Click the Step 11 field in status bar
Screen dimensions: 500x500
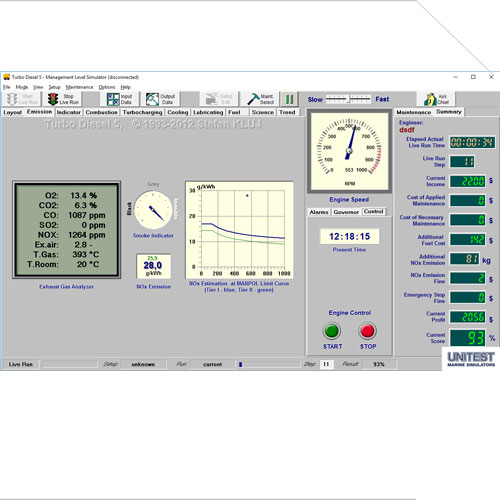point(326,364)
